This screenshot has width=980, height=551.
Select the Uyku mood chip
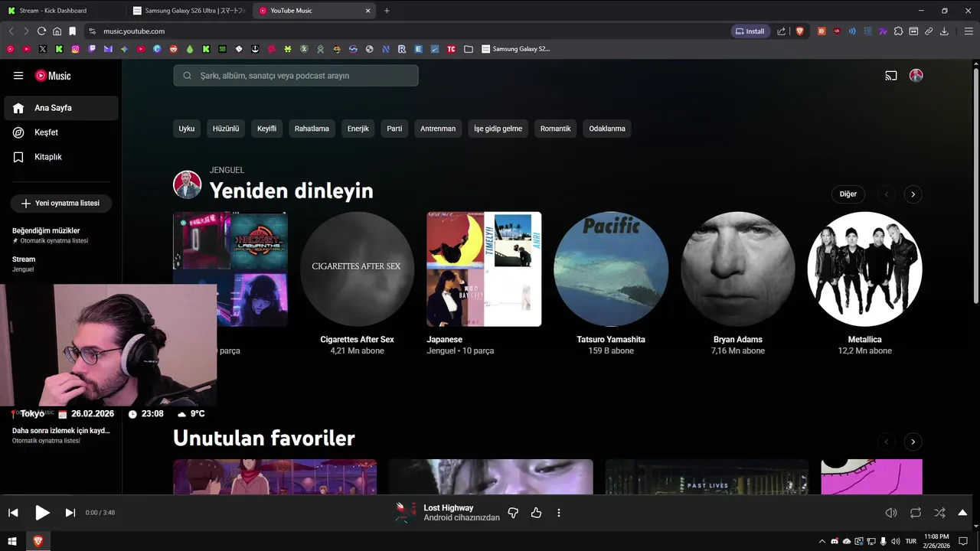click(187, 129)
